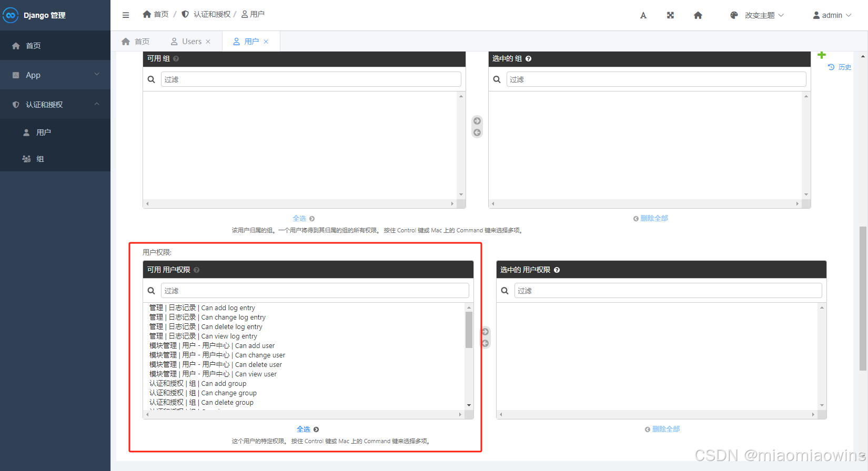Collapse the 认证和授权 sidebar section

[55, 105]
